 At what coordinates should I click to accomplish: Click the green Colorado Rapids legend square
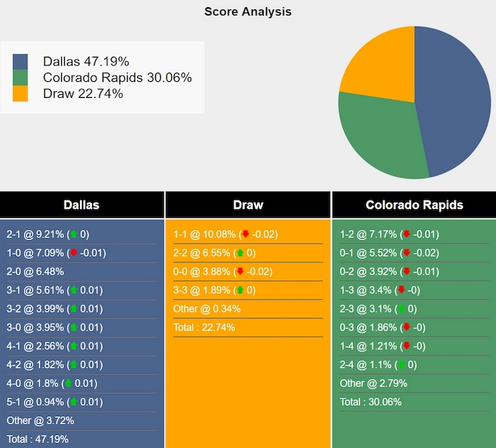[x=20, y=78]
